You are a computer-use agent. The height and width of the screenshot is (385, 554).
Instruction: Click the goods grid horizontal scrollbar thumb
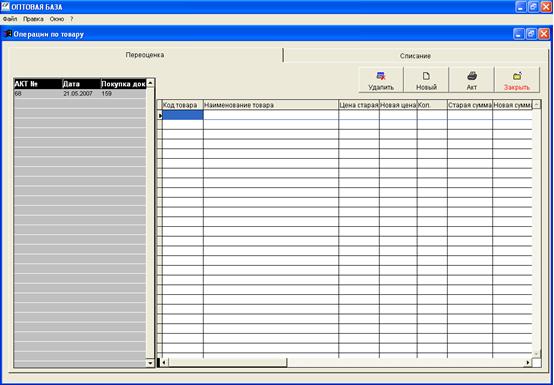click(228, 362)
